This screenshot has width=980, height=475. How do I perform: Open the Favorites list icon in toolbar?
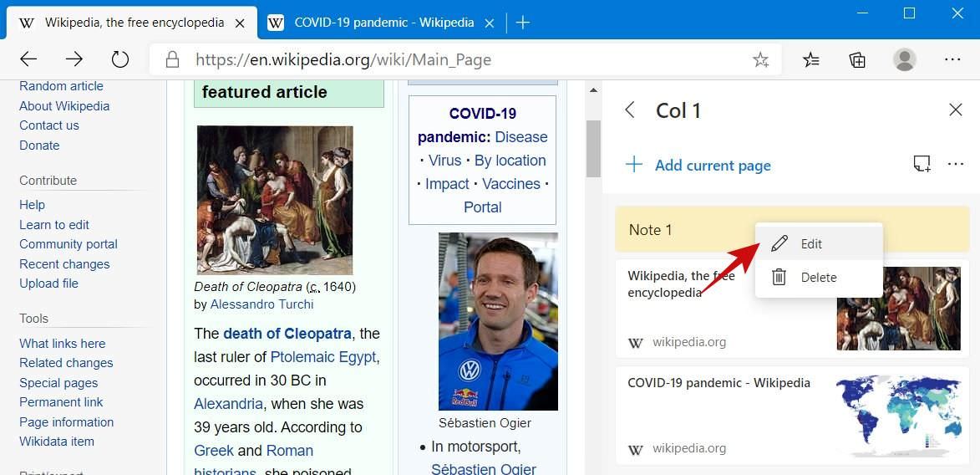(810, 59)
